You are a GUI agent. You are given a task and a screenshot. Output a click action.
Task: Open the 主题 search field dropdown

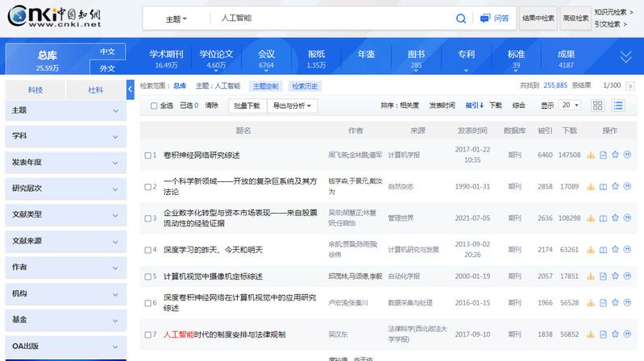pos(176,19)
